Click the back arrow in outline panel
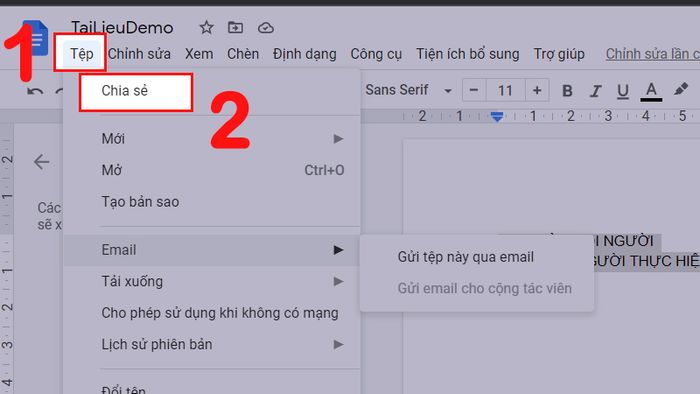This screenshot has width=700, height=394. 41,162
